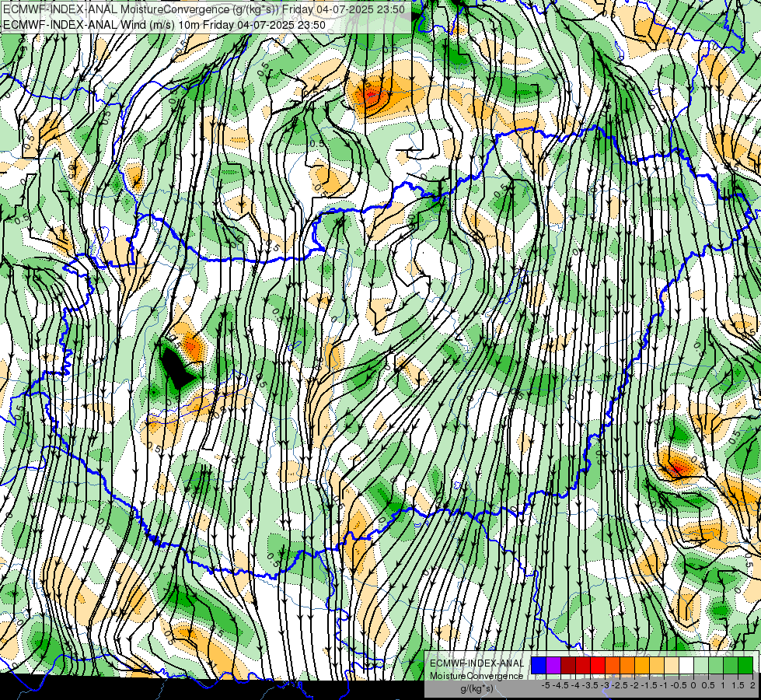The width and height of the screenshot is (761, 700).
Task: Click the bright red swatch between -3.5 and -3
Action: click(x=598, y=666)
